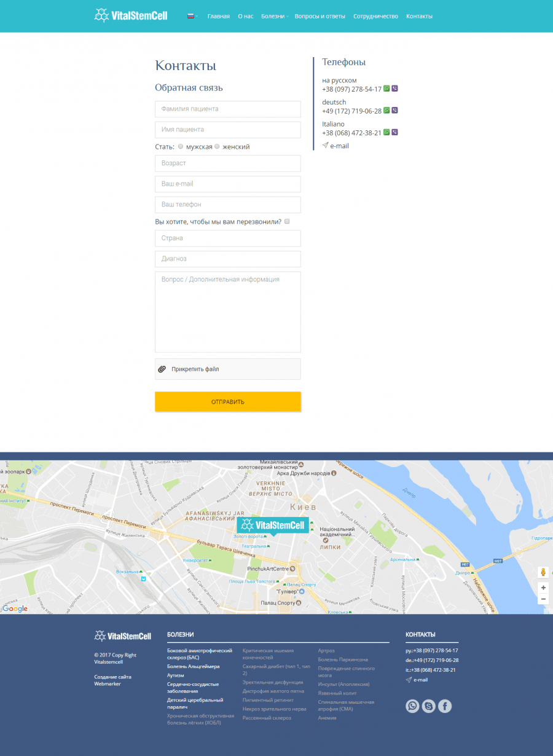This screenshot has width=553, height=756.
Task: Click the 'Фамилия пациента' input field
Action: (x=227, y=109)
